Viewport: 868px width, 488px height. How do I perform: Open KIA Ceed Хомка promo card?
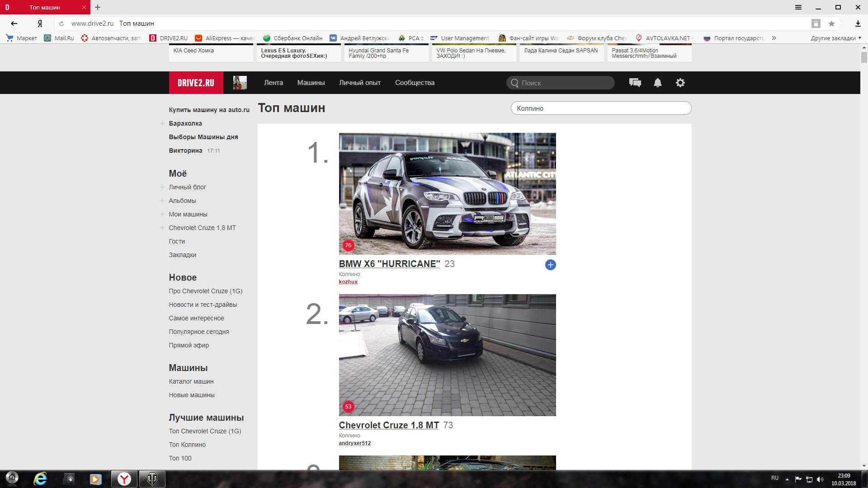(x=211, y=53)
